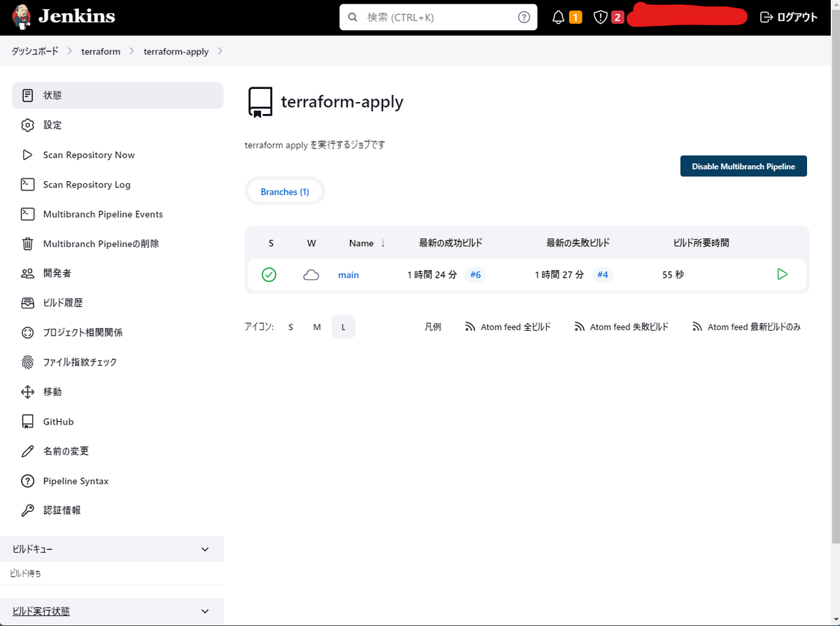This screenshot has width=840, height=626.
Task: Click the status document icon in the sidebar
Action: [27, 95]
